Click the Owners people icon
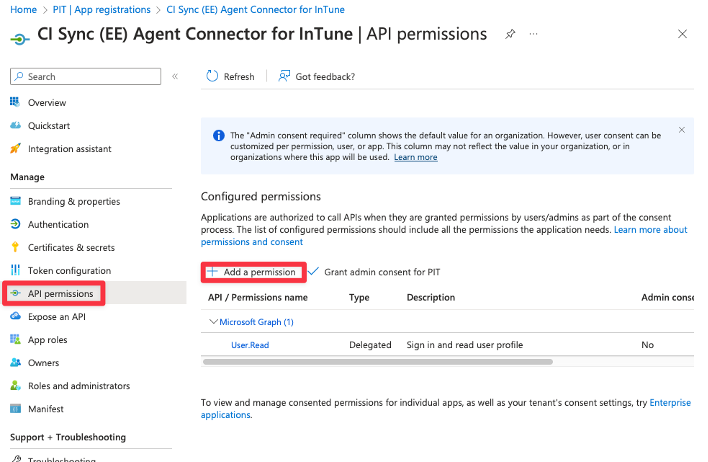Screen dimensions: 708x462 click(15, 362)
